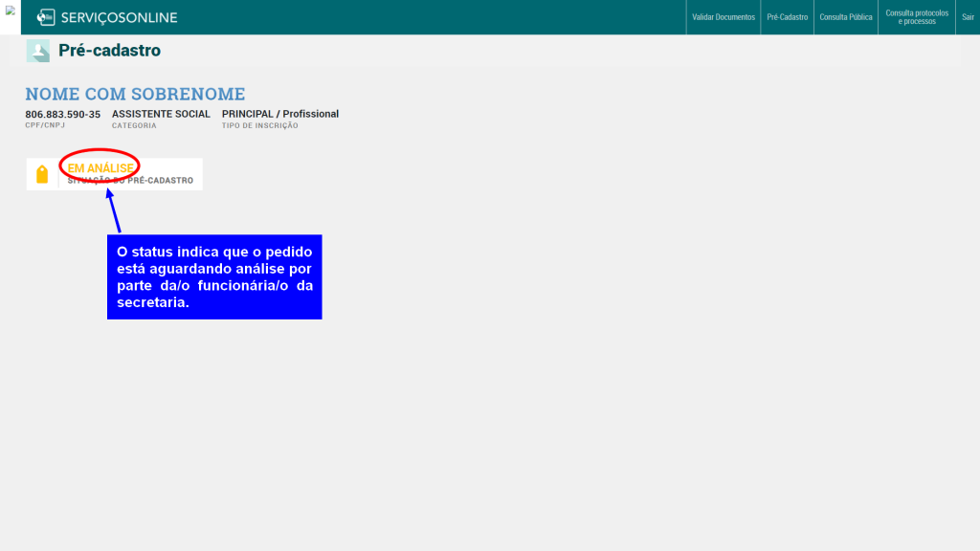Click the ASSISTENTE SOCIAL category text
The image size is (980, 551).
161,114
